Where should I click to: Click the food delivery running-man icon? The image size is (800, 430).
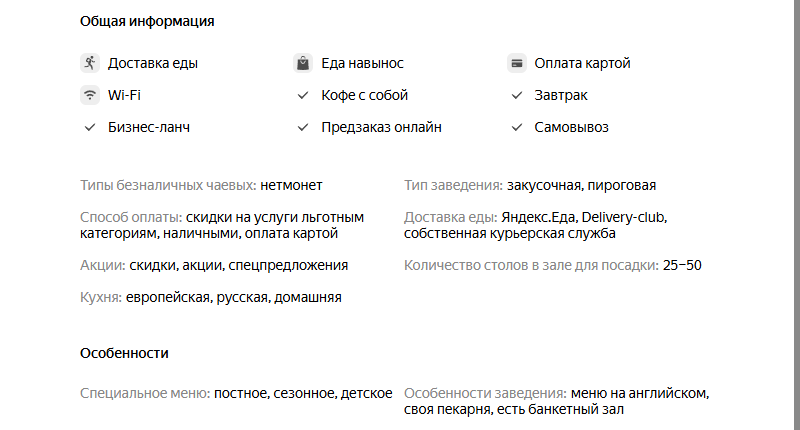coord(90,63)
